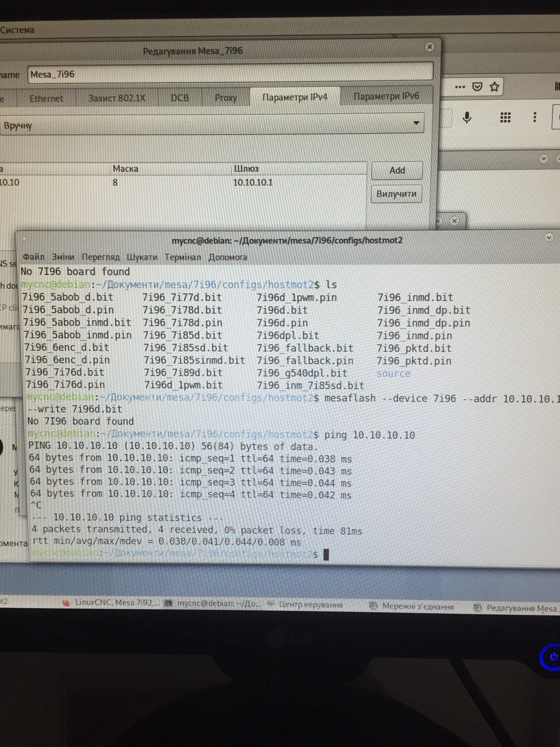
Task: Switch to the Захист 802.1X tab
Action: pyautogui.click(x=117, y=98)
